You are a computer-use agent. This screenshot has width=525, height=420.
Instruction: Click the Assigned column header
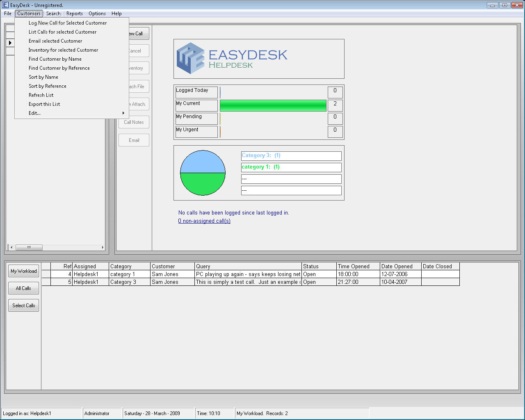click(91, 267)
